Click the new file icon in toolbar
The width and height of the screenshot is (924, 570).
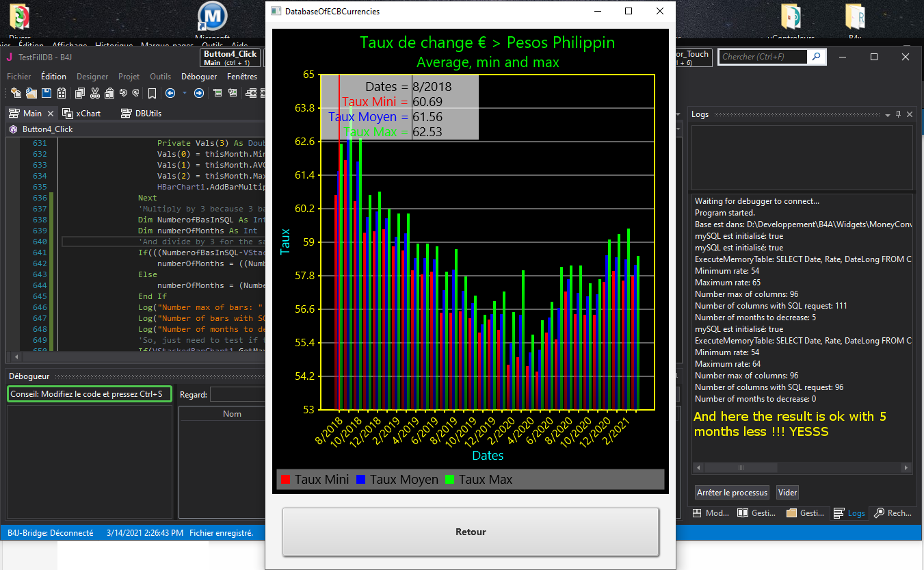point(15,93)
